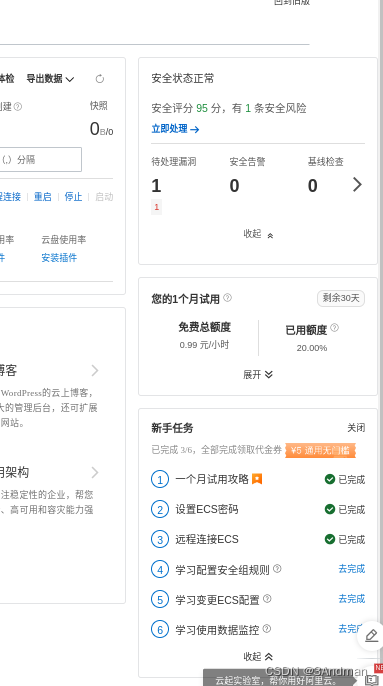Click the orange bookmark icon beside 一个月试用攻略
Screen dimensions: 383x686
pos(257,479)
